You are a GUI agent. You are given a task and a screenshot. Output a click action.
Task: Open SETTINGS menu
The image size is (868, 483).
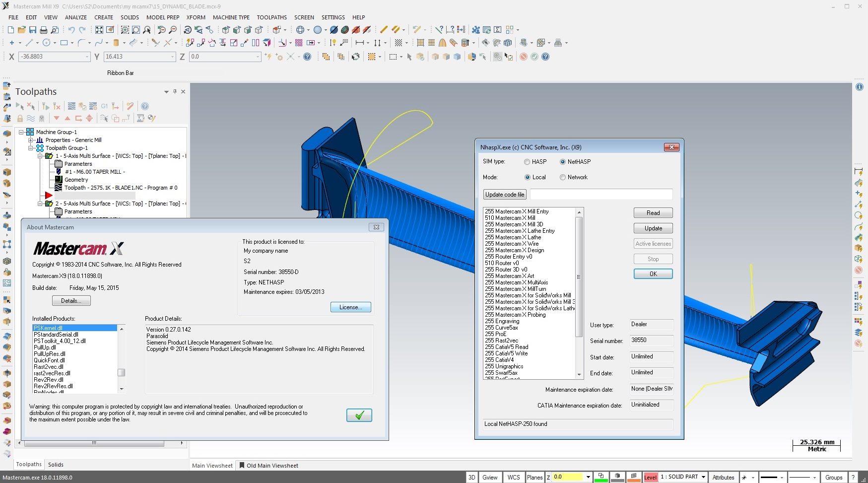(x=333, y=17)
